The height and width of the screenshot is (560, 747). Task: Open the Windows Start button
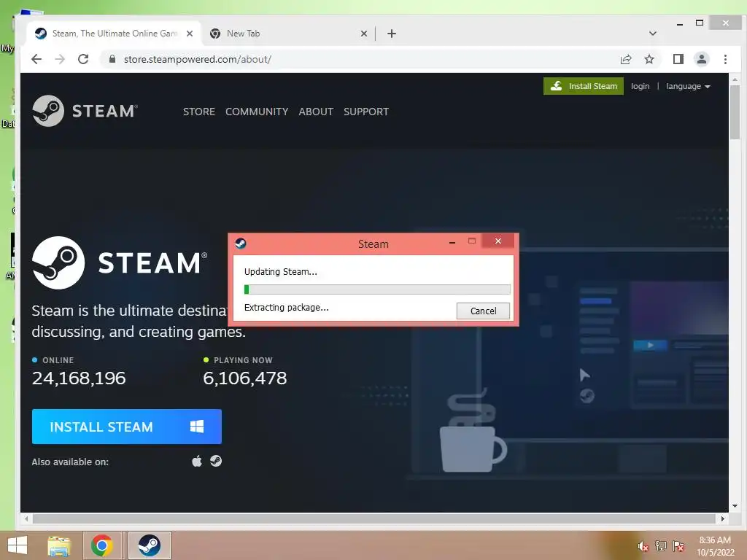click(18, 545)
